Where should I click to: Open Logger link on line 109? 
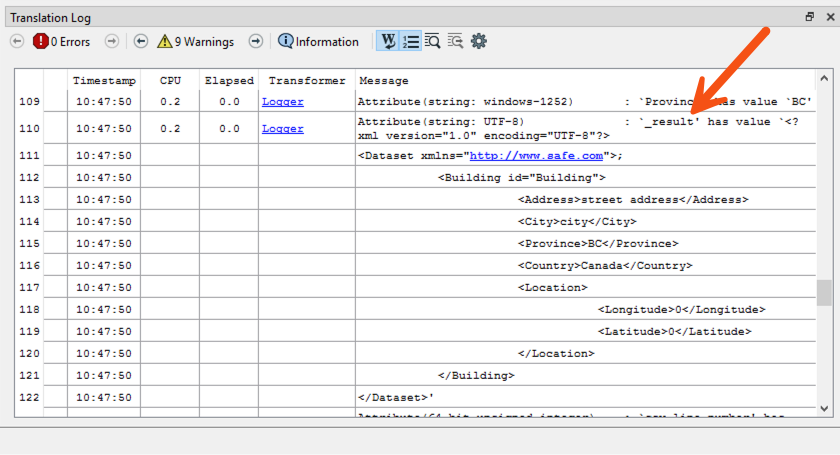pyautogui.click(x=282, y=102)
